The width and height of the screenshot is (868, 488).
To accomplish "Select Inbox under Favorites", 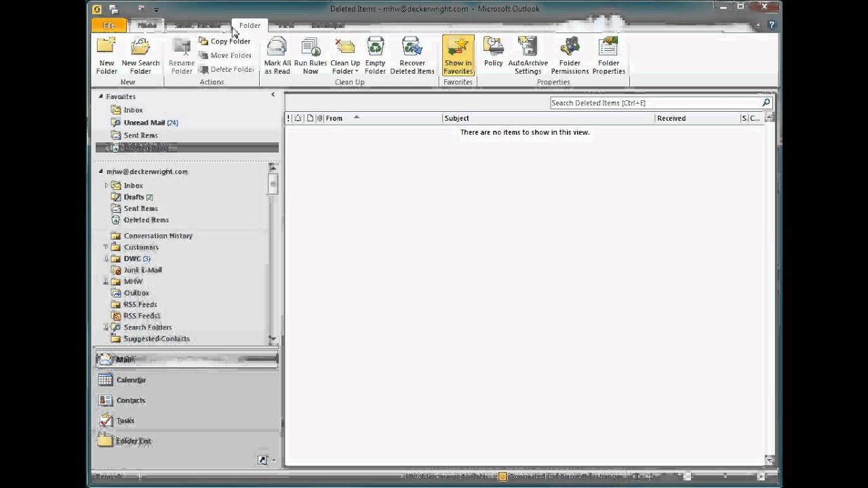I will pyautogui.click(x=134, y=110).
